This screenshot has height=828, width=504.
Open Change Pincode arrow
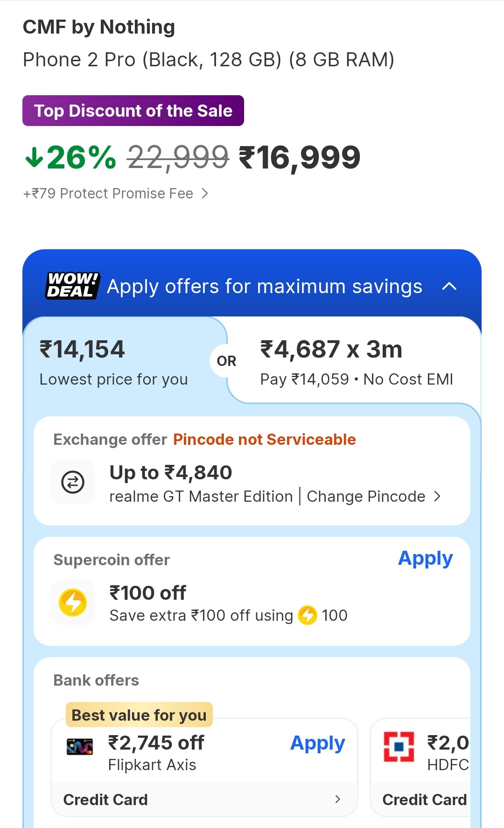click(437, 496)
